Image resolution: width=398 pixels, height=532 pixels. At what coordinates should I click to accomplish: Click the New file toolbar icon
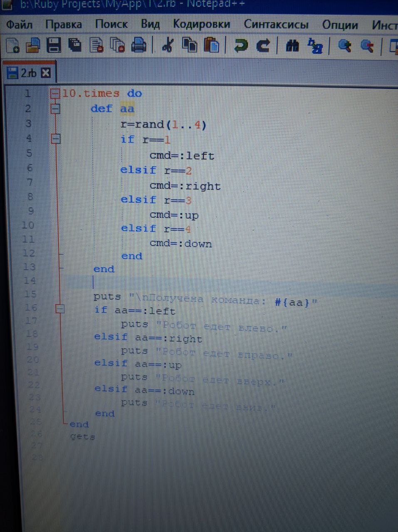click(13, 45)
